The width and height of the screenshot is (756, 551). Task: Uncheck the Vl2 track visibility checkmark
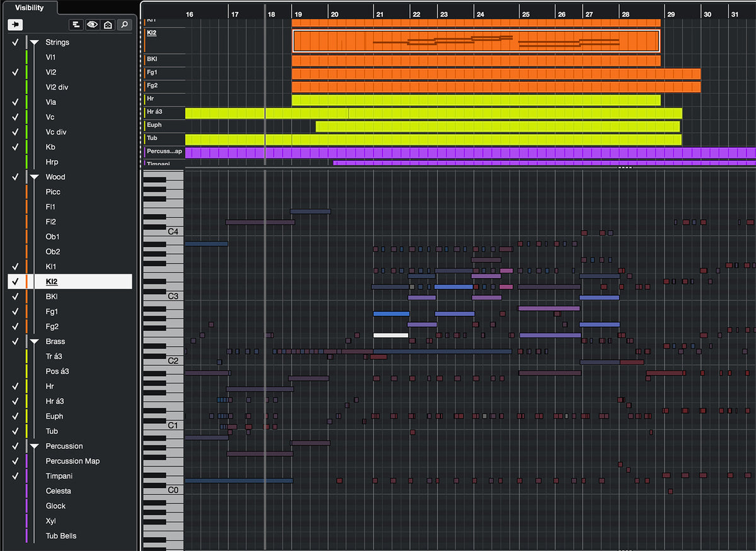click(15, 72)
